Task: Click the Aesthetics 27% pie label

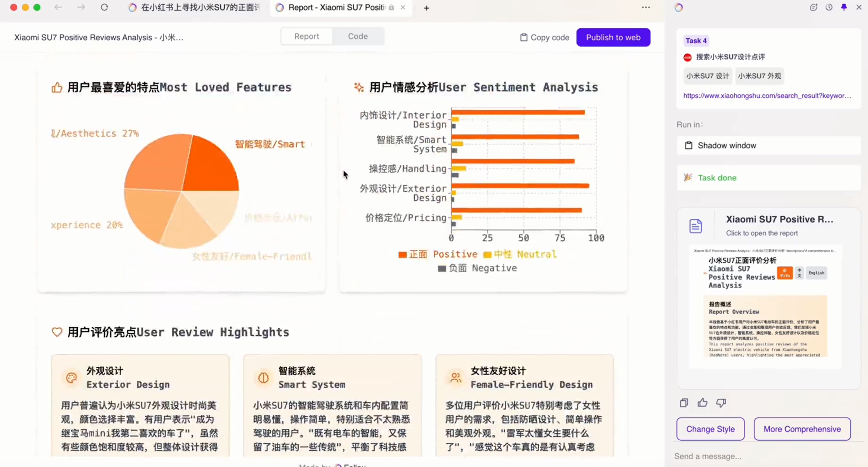Action: (x=95, y=133)
